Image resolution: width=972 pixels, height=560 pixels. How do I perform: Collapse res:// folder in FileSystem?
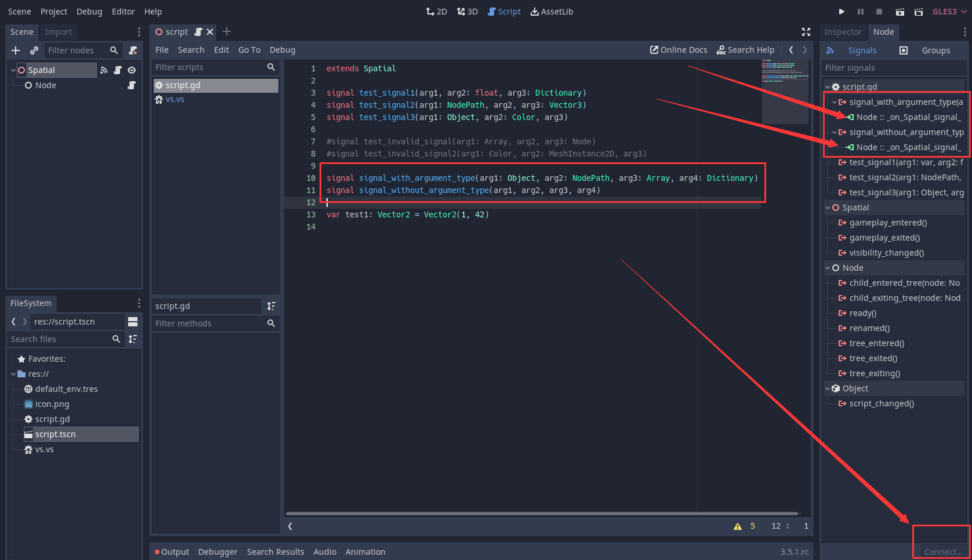(x=13, y=374)
